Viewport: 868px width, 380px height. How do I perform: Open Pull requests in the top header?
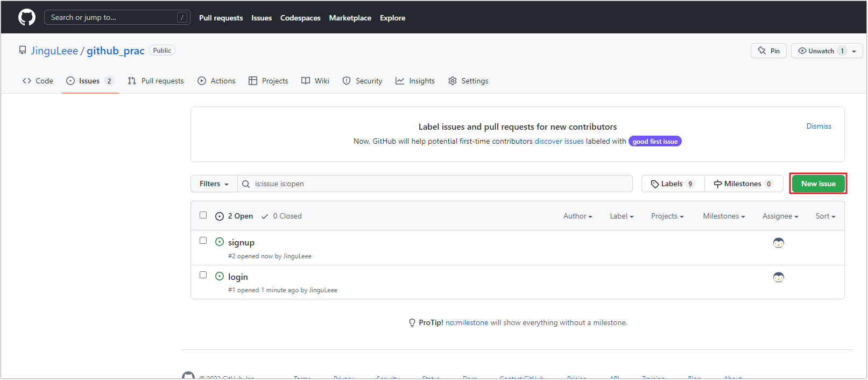coord(221,18)
